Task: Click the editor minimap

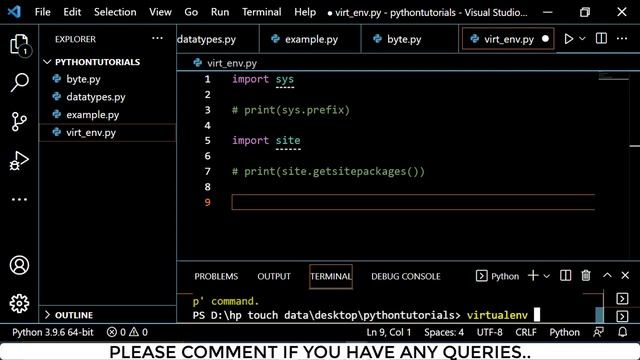Action: pos(613,77)
